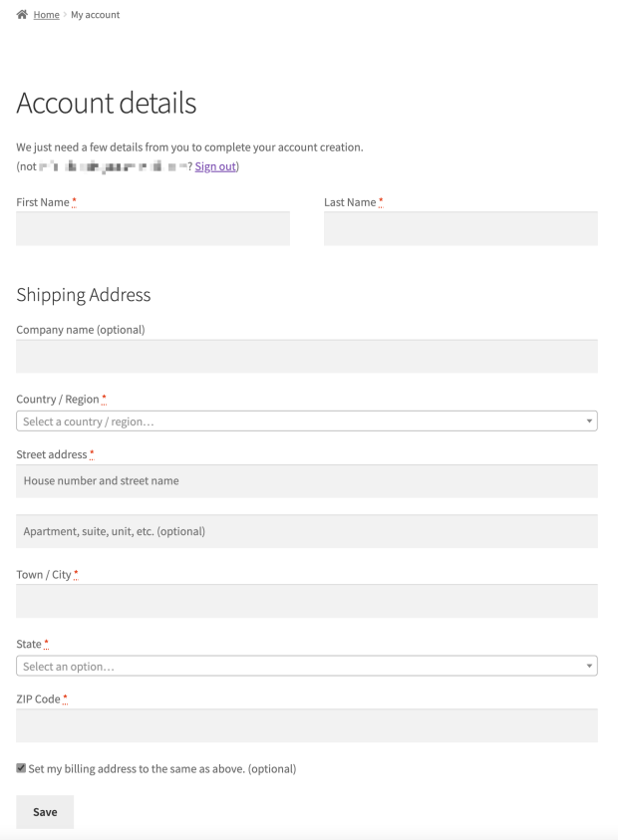Click the First Name label
The height and width of the screenshot is (840, 618).
point(43,202)
